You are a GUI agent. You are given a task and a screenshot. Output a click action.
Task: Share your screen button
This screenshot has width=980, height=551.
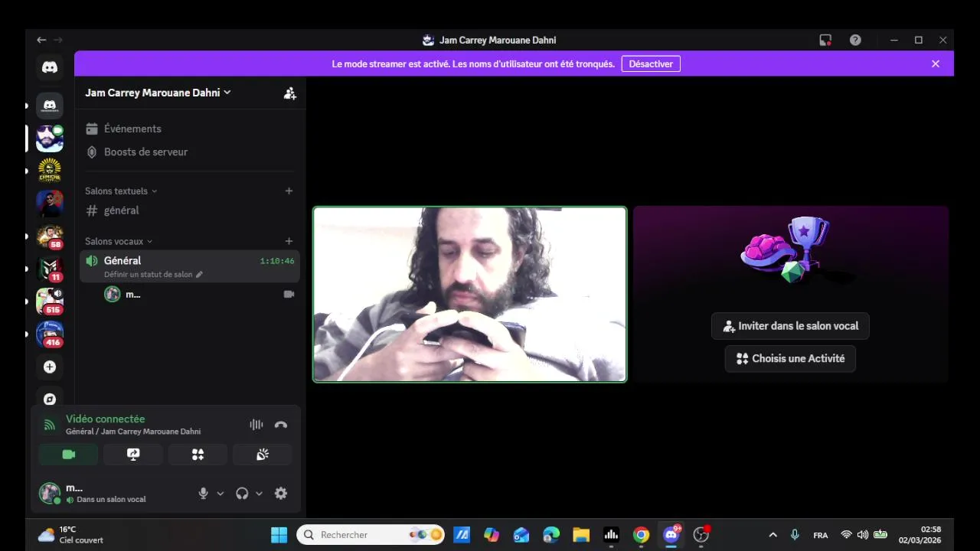coord(133,455)
